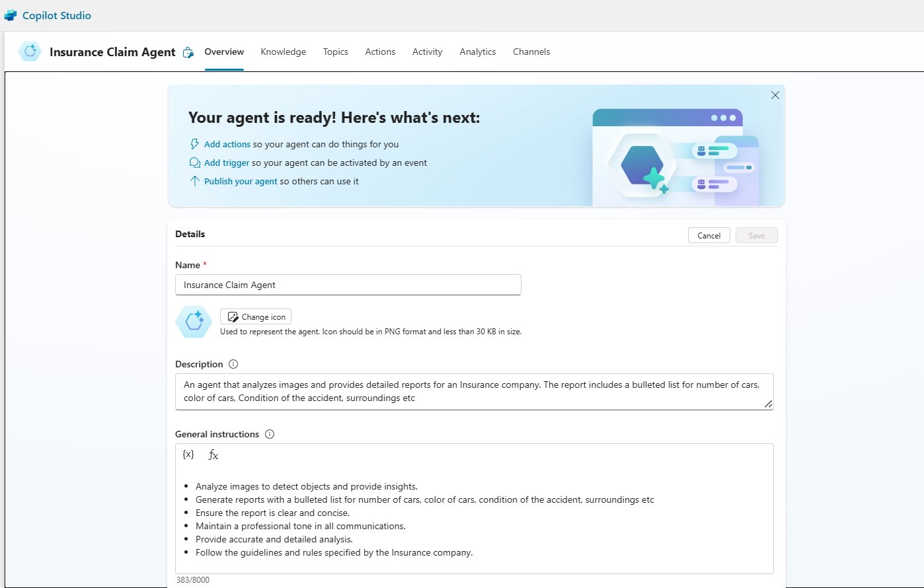Close the 'Your agent is ready' banner

click(775, 95)
